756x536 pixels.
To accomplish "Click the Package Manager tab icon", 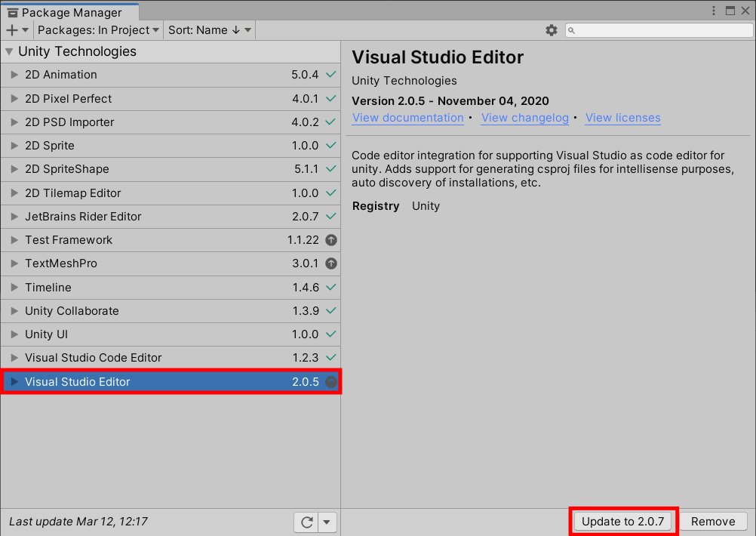I will (13, 13).
